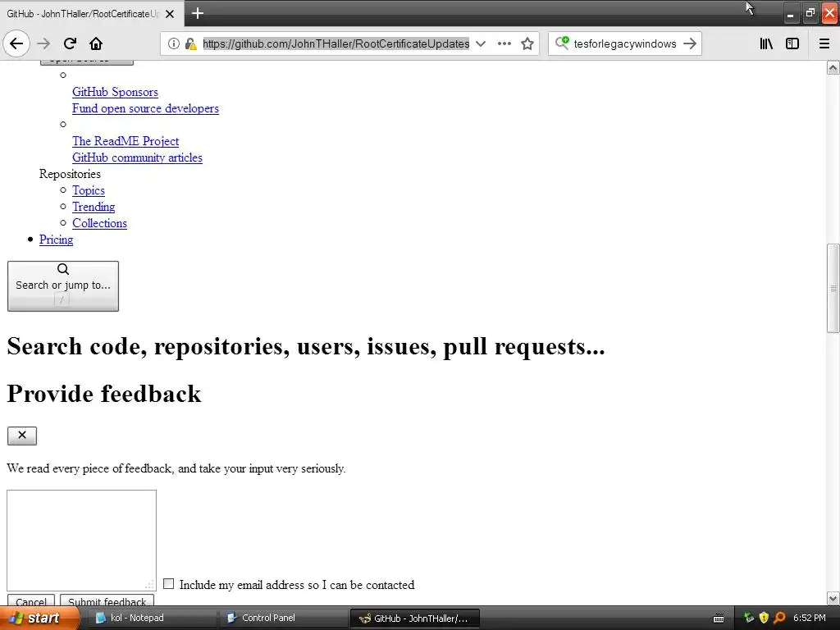Go to the Topics link
Image resolution: width=840 pixels, height=630 pixels.
[x=89, y=190]
